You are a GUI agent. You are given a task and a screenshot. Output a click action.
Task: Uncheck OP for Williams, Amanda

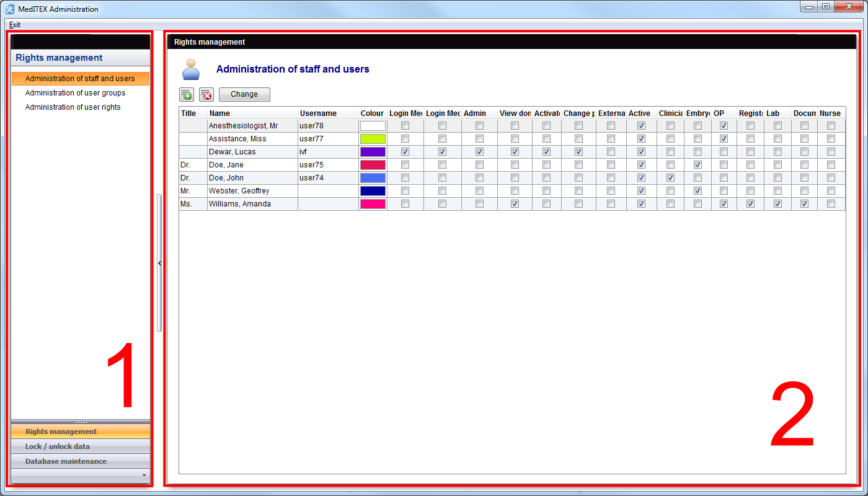(724, 204)
